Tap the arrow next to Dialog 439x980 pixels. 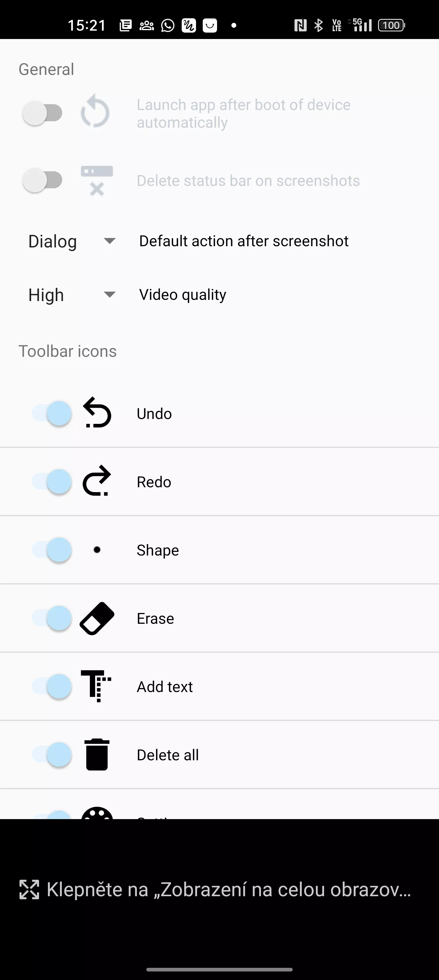point(110,241)
